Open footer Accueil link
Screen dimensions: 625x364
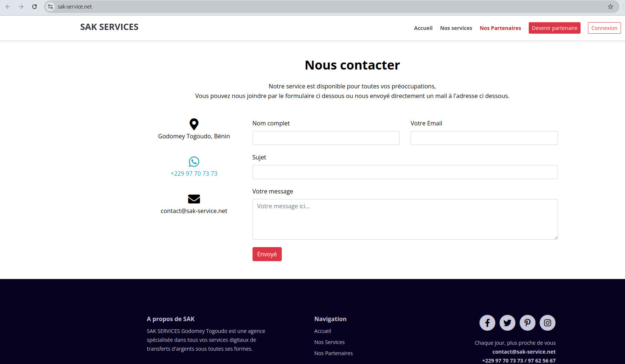[323, 331]
